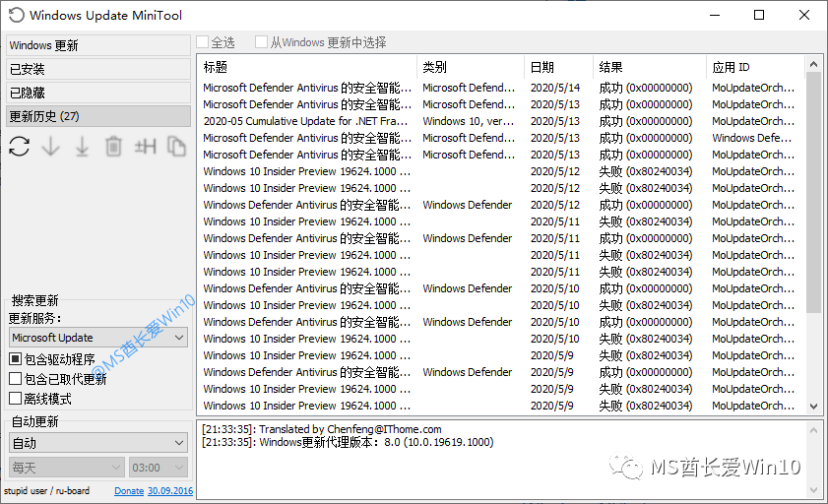Toggle the 从Windows 更新中选择 checkbox
Image resolution: width=828 pixels, height=504 pixels.
pos(261,42)
